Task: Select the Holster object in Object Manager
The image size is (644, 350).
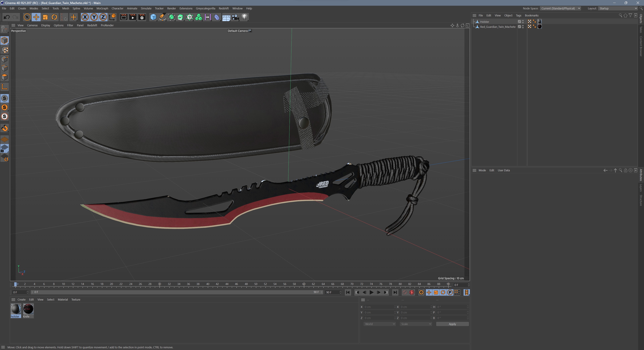Action: [x=484, y=22]
